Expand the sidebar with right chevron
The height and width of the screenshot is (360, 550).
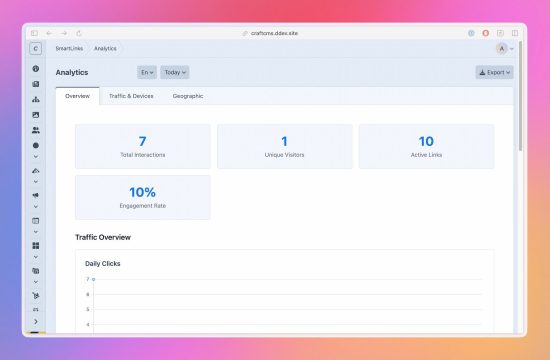click(x=35, y=321)
